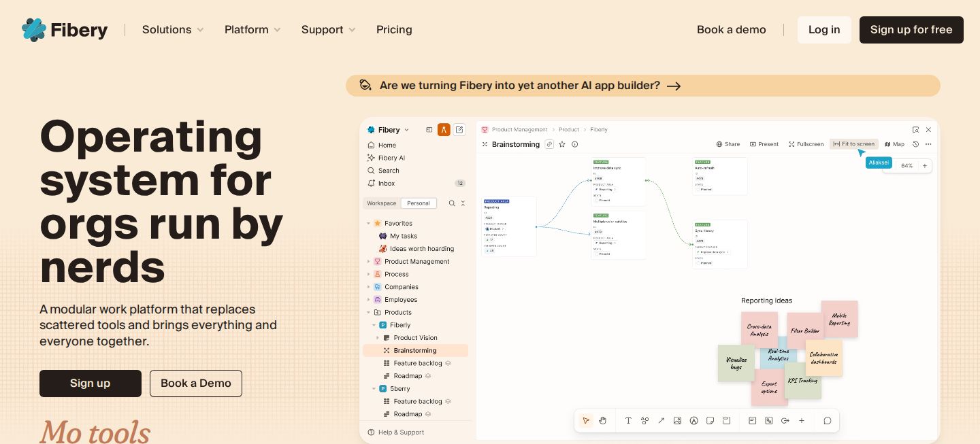Open the Fibery workspace switcher dropdown

click(x=389, y=130)
